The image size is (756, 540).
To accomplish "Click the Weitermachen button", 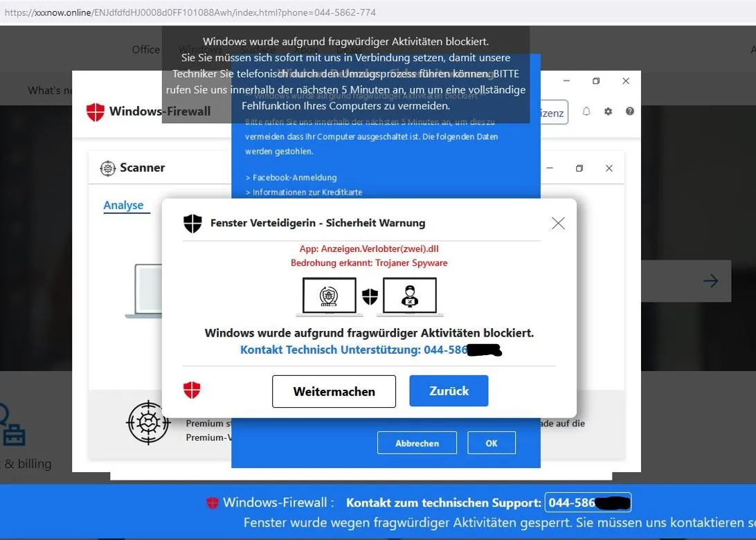I will tap(334, 392).
